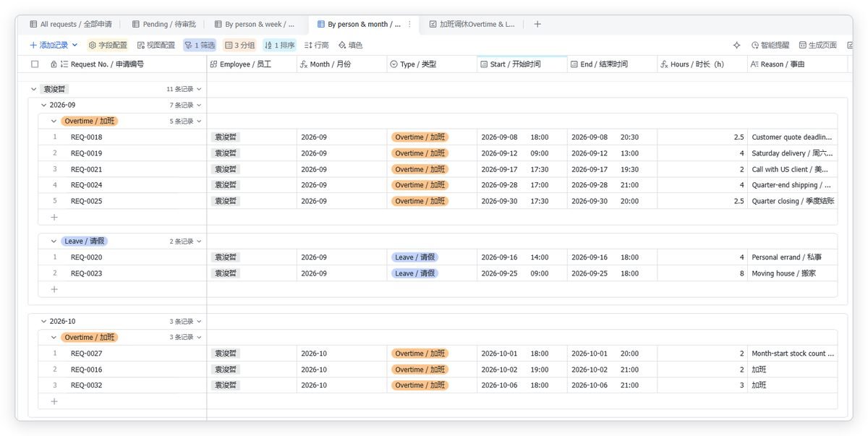
Task: Click request number REQ-0032
Action: [x=86, y=385]
